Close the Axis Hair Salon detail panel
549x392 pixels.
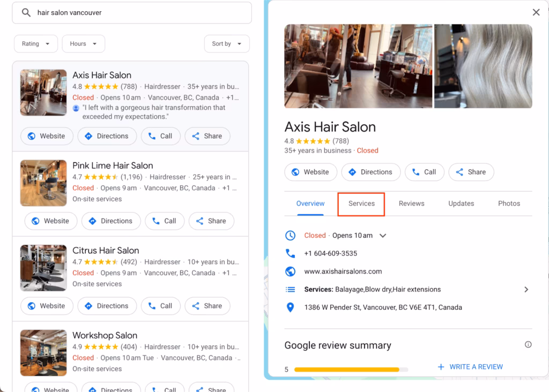coord(536,13)
